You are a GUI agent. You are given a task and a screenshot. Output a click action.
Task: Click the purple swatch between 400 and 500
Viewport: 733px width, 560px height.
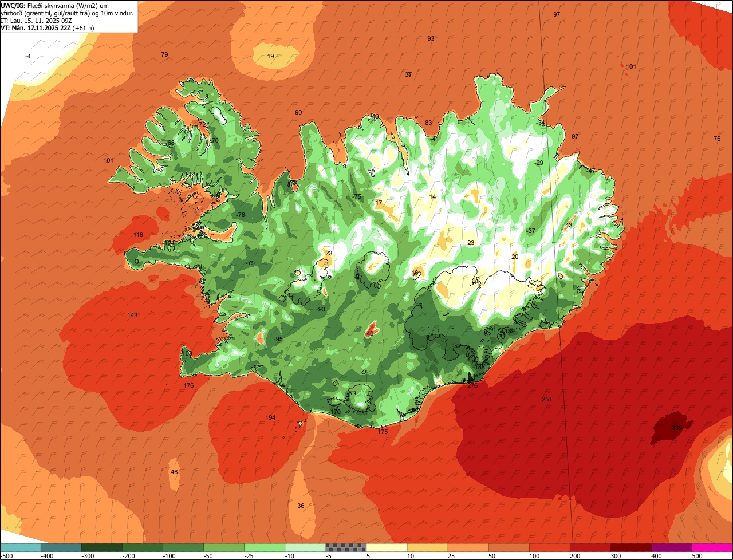pyautogui.click(x=672, y=547)
